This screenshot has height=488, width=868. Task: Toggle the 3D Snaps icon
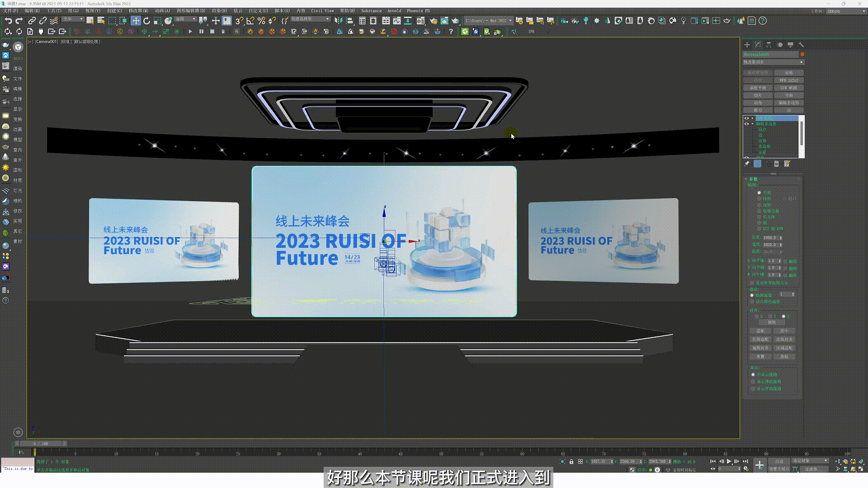[239, 21]
